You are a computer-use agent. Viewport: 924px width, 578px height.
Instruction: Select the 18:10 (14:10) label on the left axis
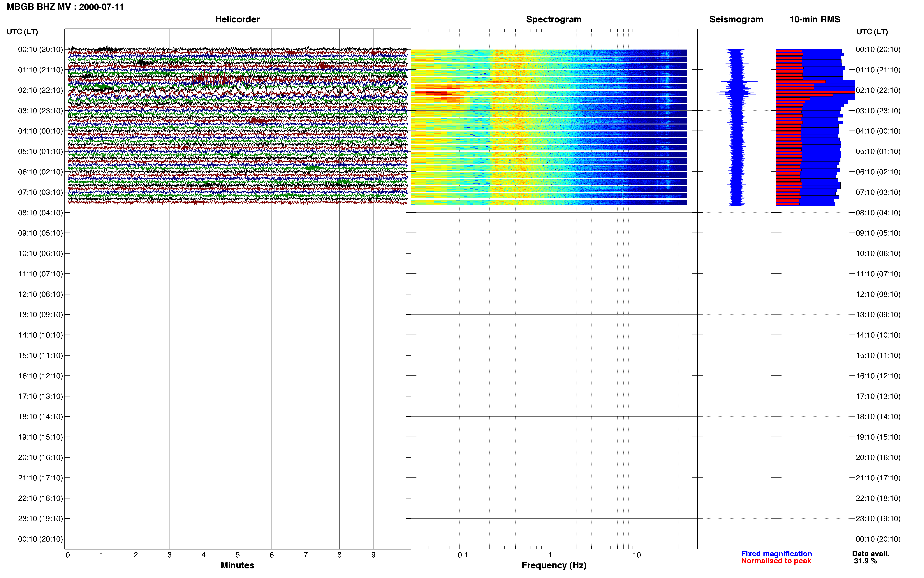(x=41, y=416)
